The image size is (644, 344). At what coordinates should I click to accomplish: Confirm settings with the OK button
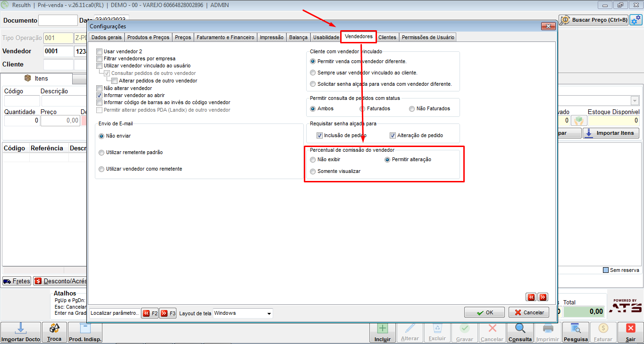click(484, 312)
